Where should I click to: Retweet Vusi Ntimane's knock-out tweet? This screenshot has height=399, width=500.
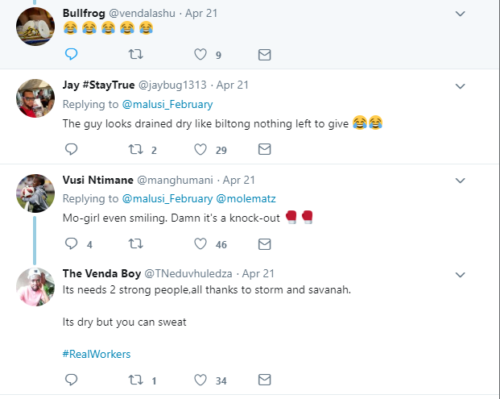click(136, 244)
